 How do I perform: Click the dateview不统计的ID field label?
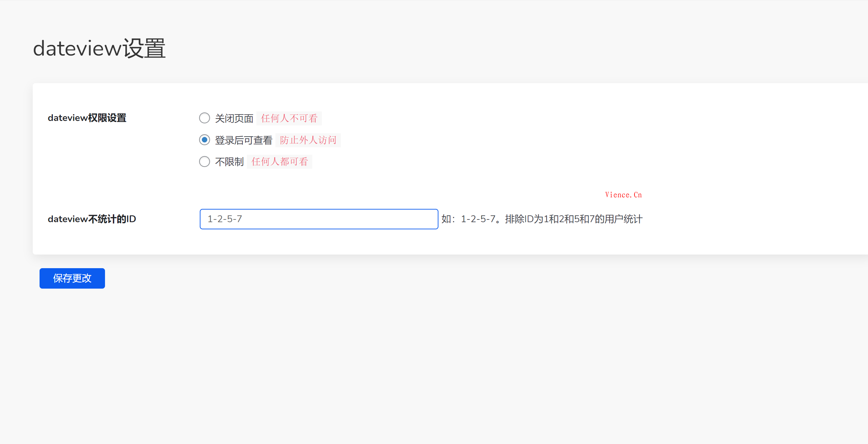pyautogui.click(x=92, y=219)
